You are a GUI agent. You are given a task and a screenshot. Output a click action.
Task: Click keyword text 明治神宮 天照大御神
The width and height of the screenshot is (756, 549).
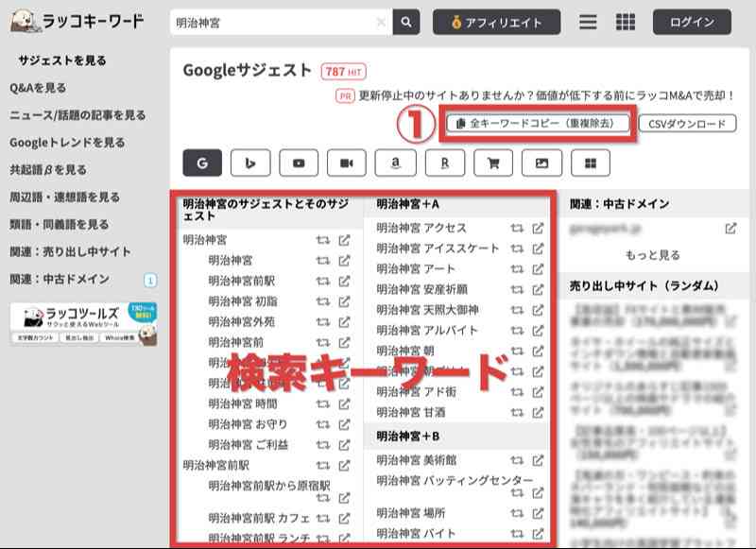(427, 310)
